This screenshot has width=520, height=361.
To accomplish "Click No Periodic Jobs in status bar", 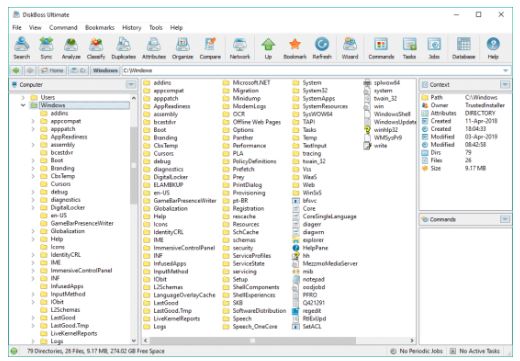I will pos(417,351).
